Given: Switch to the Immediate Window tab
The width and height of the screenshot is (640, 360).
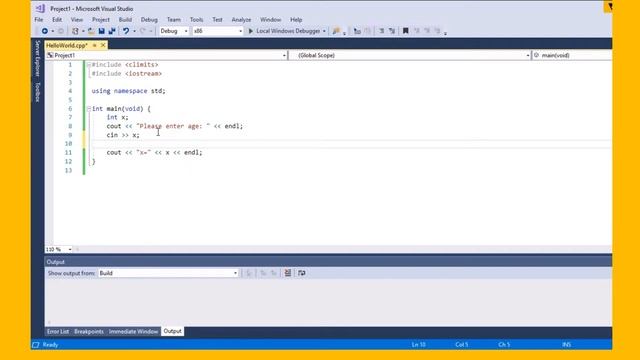Looking at the screenshot, I should pos(133,331).
